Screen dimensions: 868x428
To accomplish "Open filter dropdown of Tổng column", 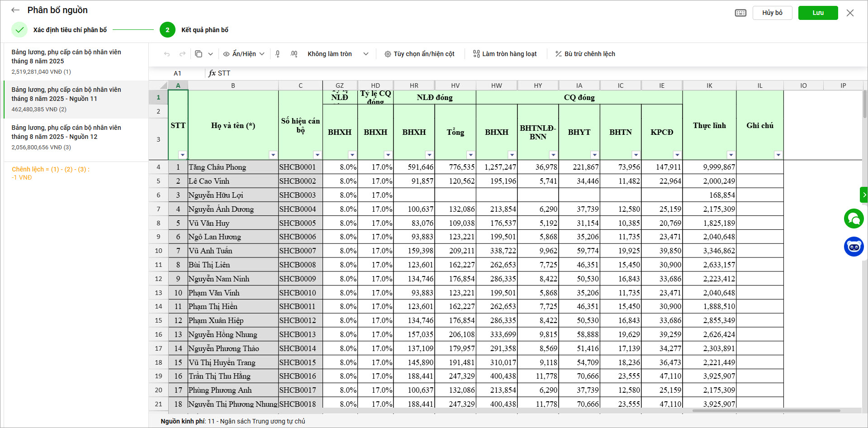I will 470,155.
